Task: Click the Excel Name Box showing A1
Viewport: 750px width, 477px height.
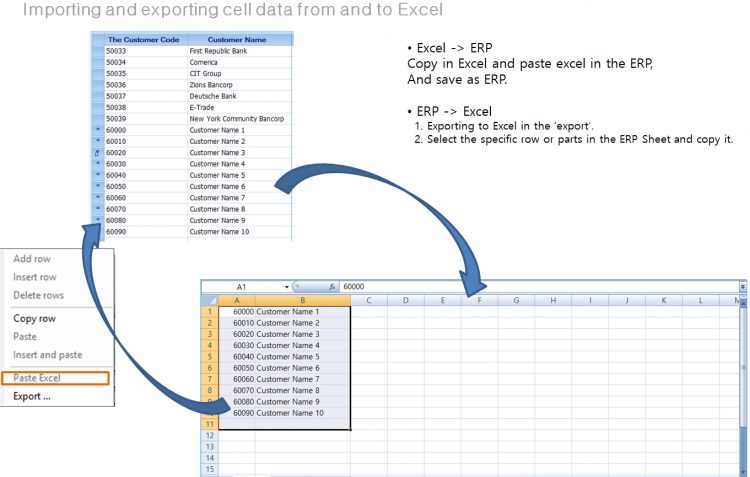Action: pyautogui.click(x=243, y=287)
